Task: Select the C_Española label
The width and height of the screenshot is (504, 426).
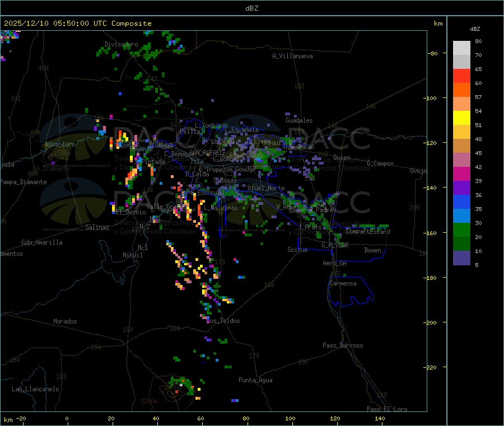Action: coord(241,130)
